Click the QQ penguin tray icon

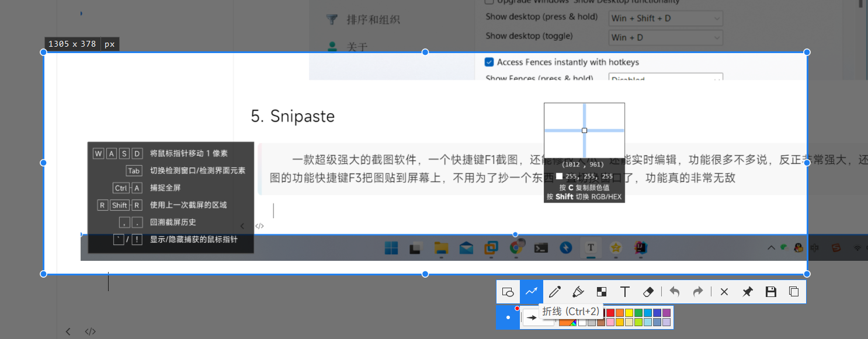click(798, 248)
